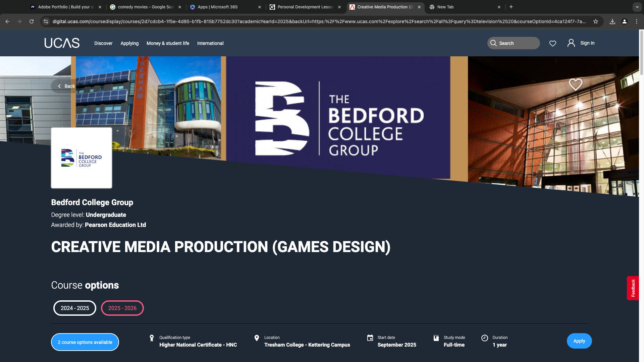Click 'Tresham College - Kettering Campus' text
The width and height of the screenshot is (644, 362).
point(307,345)
